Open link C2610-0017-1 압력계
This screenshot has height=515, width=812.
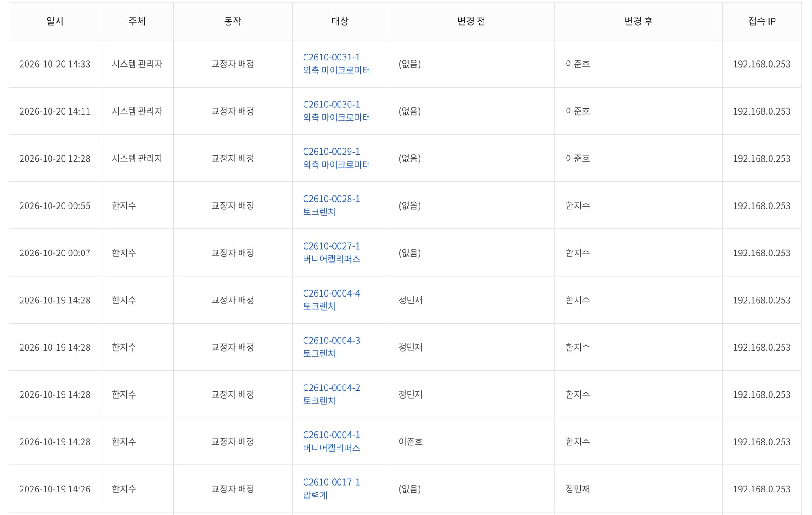click(x=331, y=489)
